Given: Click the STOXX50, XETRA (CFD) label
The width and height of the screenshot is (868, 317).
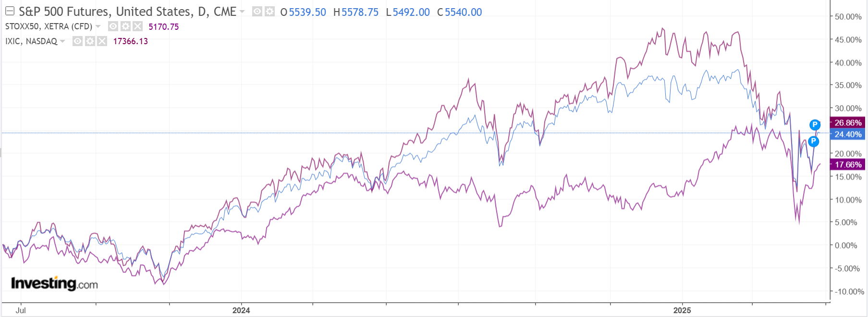Looking at the screenshot, I should coord(49,26).
